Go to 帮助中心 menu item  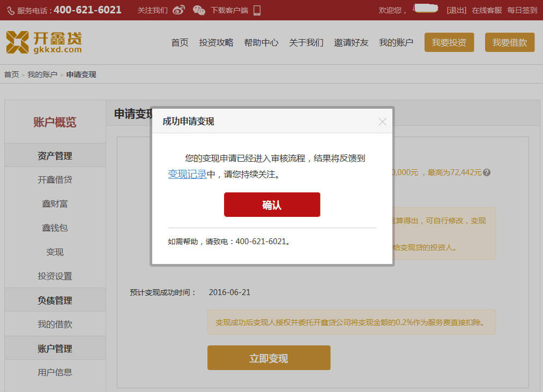coord(261,43)
